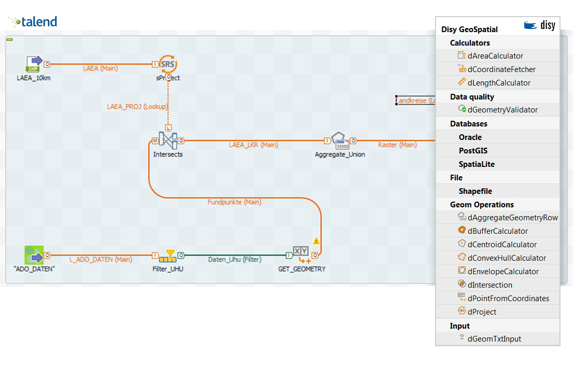Select the L_ADO_DATEN (Main) connection label
The height and width of the screenshot is (382, 588).
click(x=101, y=259)
